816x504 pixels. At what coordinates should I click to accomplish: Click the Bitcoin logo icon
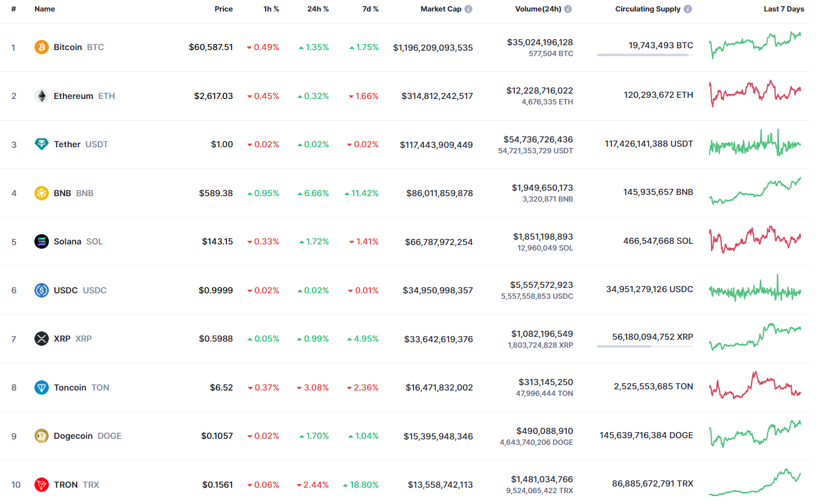coord(41,47)
